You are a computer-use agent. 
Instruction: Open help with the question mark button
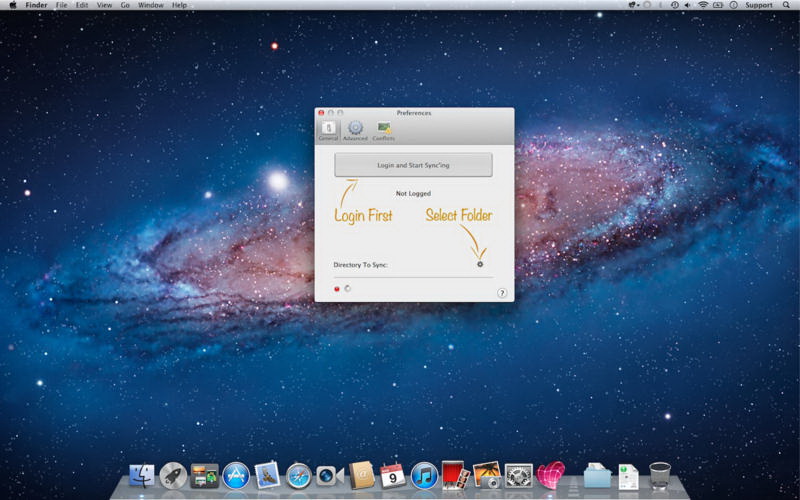[x=502, y=293]
